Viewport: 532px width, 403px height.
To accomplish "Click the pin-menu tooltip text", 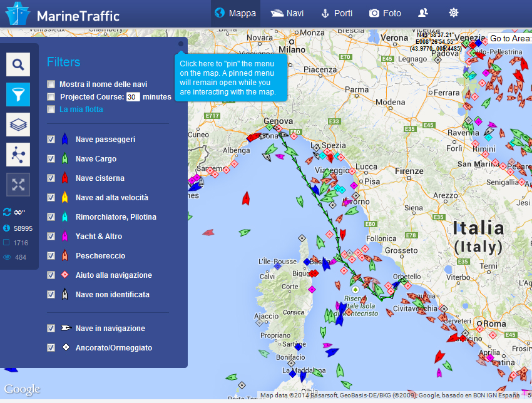I will pyautogui.click(x=227, y=78).
